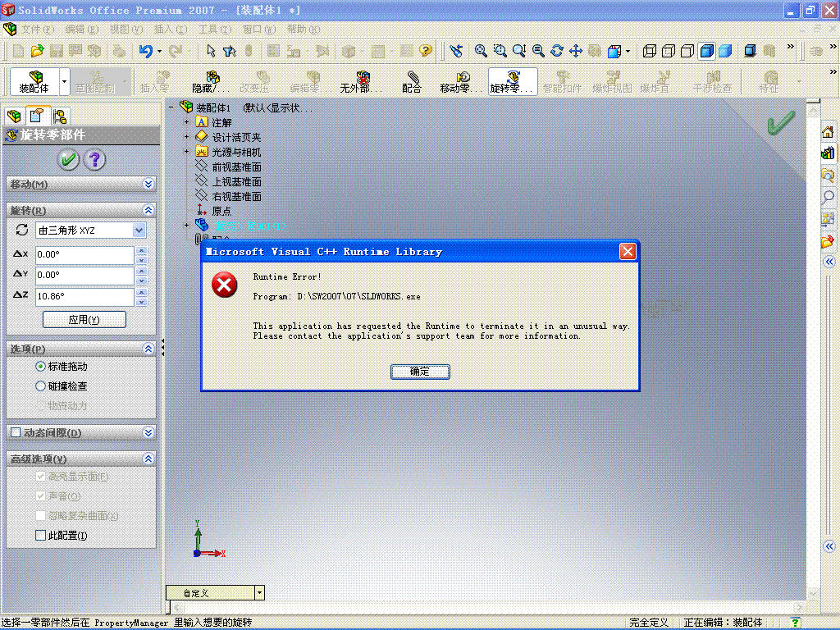The image size is (840, 630).
Task: Collapse the 高级选项(V) section
Action: coord(148,459)
